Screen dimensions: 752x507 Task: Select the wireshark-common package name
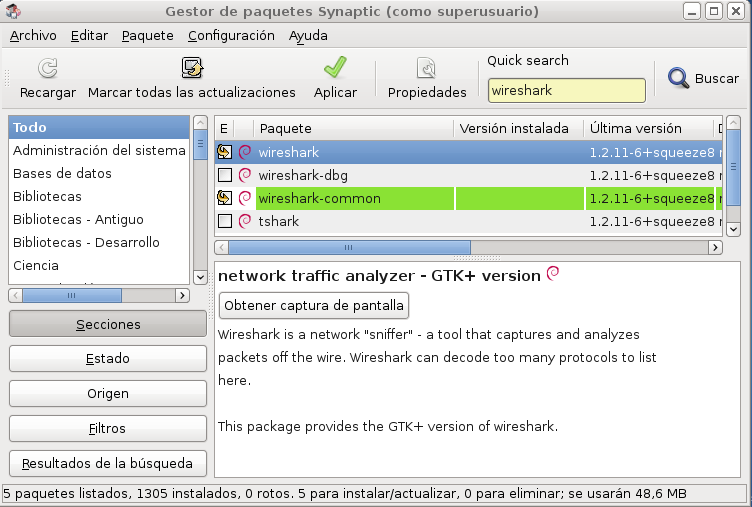[x=319, y=199]
